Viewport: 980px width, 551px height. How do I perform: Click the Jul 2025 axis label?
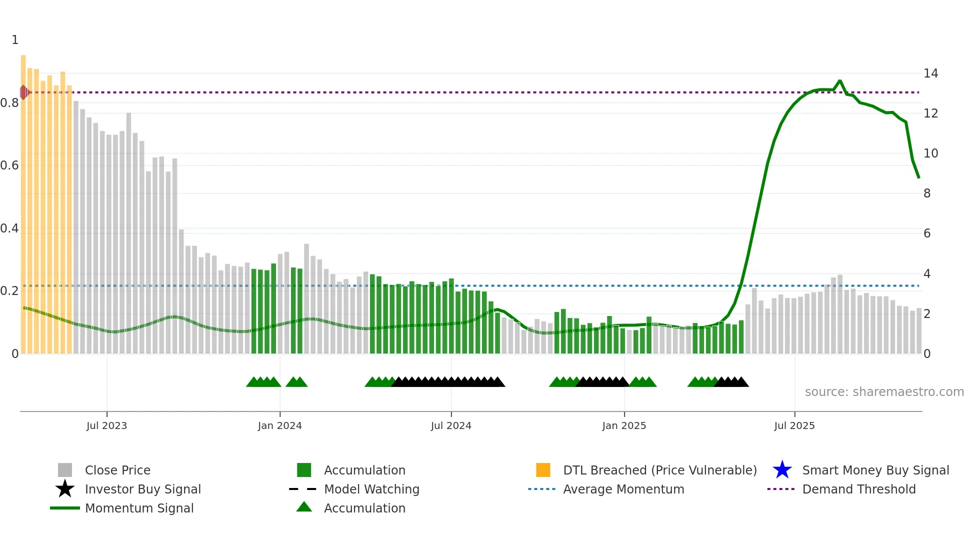[x=794, y=425]
